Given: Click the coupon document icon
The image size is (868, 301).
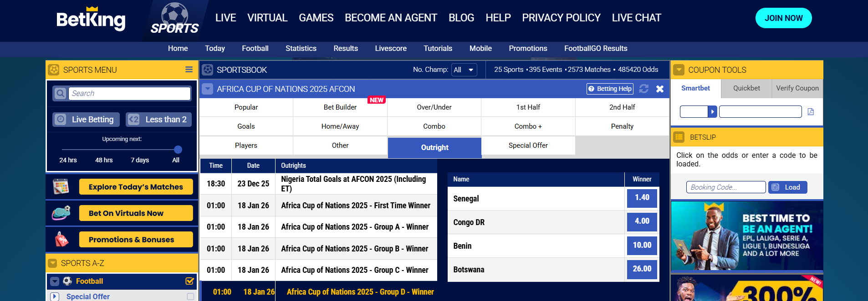Looking at the screenshot, I should point(811,111).
